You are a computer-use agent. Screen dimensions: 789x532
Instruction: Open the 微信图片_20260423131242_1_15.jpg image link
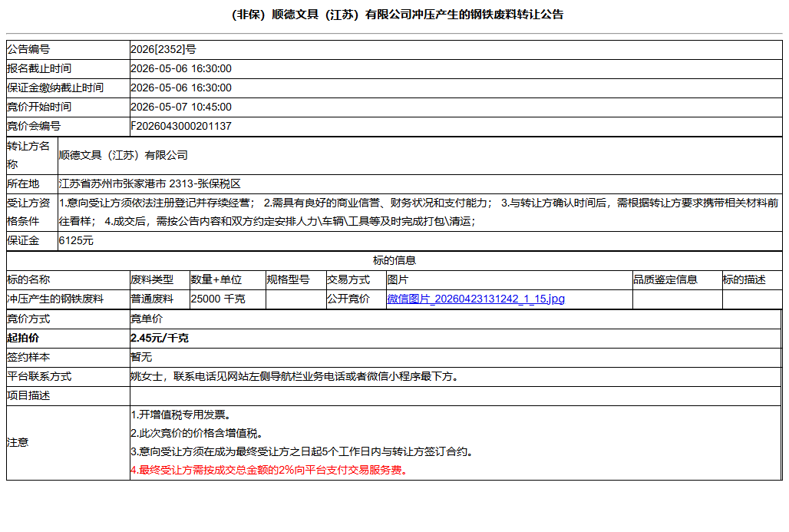click(x=476, y=299)
